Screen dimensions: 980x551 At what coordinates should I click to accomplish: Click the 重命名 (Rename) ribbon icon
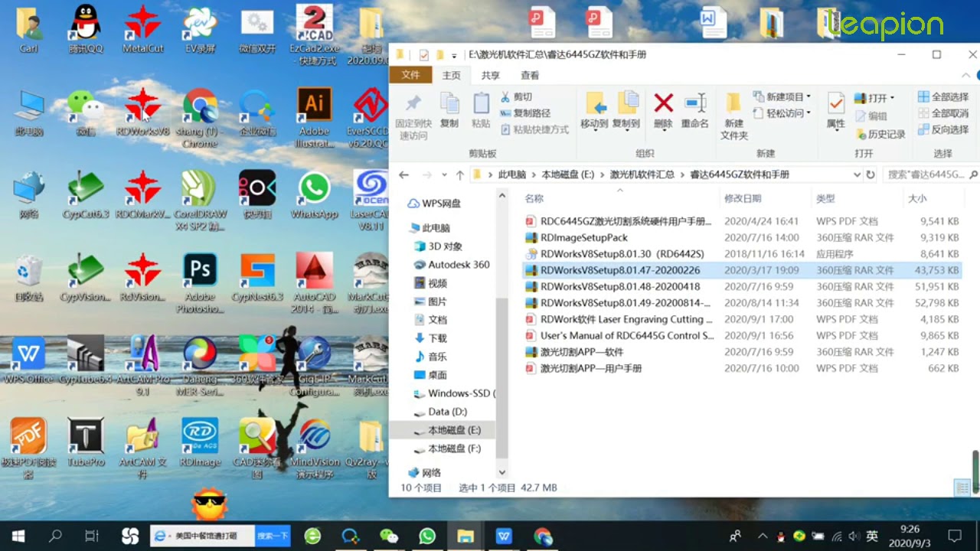(695, 112)
